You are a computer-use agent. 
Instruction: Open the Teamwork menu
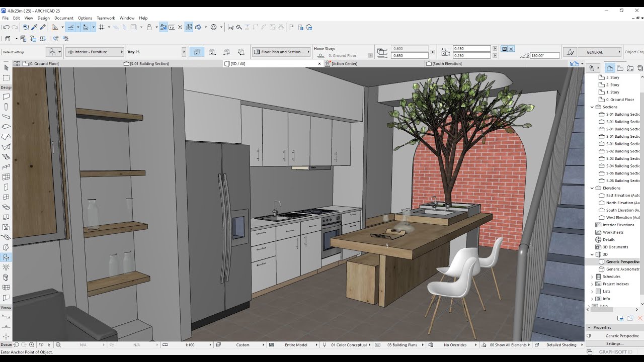(106, 18)
